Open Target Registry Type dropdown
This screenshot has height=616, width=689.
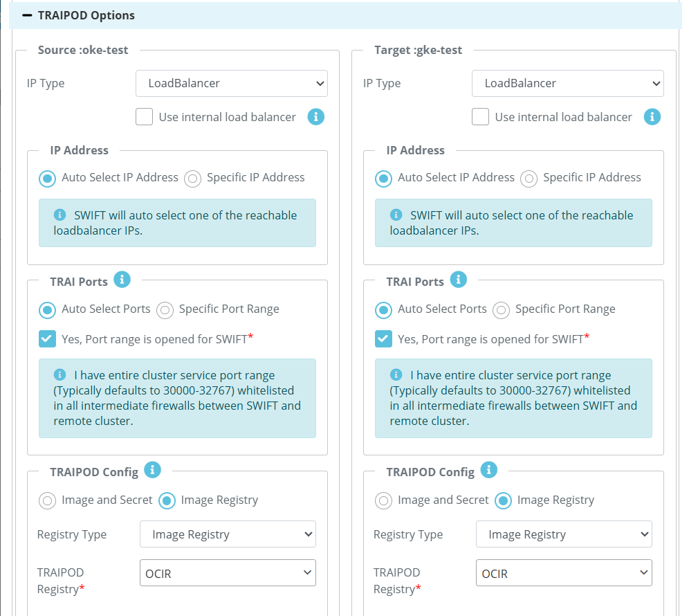point(564,534)
